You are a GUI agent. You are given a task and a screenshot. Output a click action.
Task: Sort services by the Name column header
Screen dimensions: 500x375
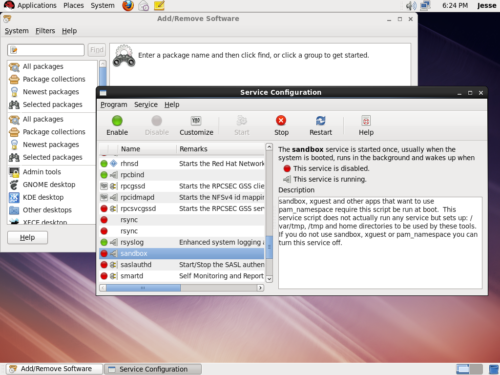(x=147, y=149)
